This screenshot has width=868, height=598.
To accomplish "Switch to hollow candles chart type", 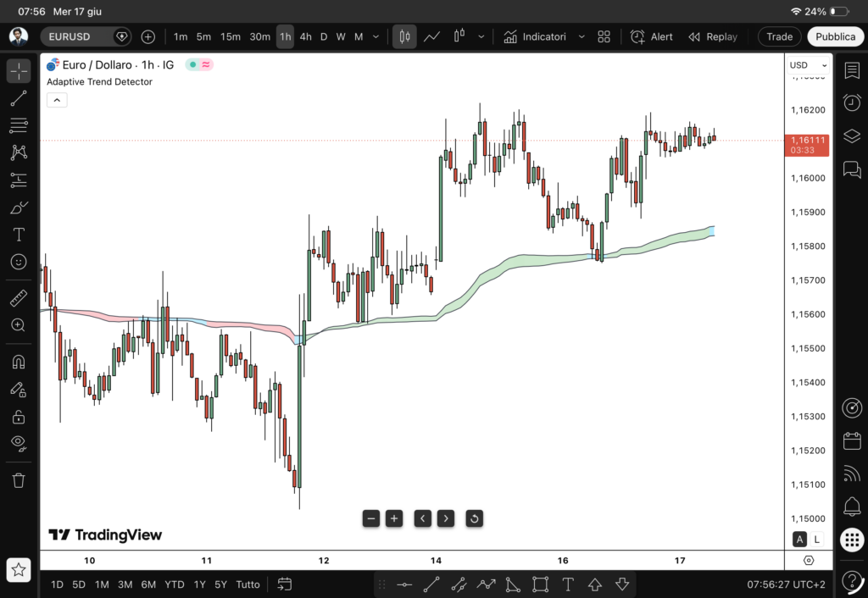I will (459, 36).
